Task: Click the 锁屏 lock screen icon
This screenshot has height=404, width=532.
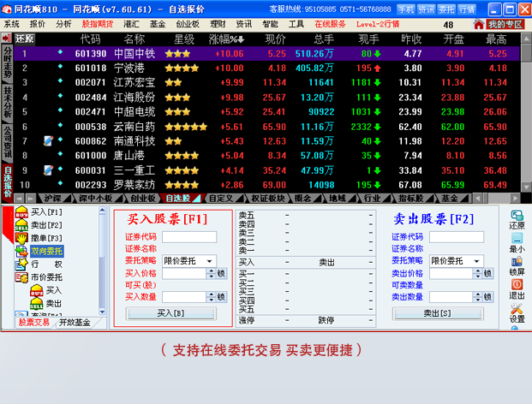Action: pos(517,261)
